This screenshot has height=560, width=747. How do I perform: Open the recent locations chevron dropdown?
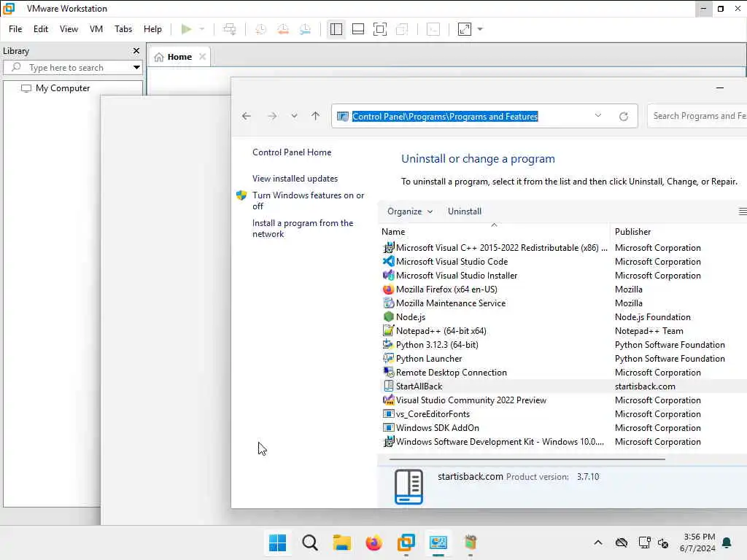pos(295,116)
